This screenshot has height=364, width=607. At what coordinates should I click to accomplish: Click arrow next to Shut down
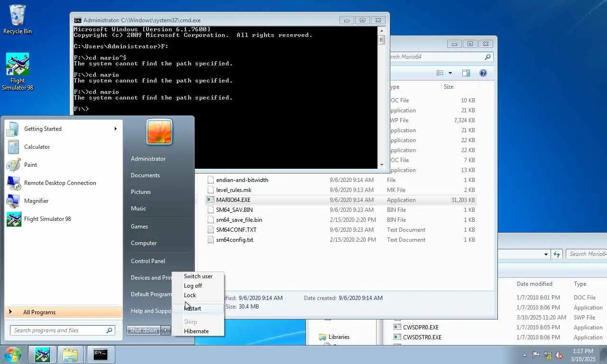(x=166, y=330)
